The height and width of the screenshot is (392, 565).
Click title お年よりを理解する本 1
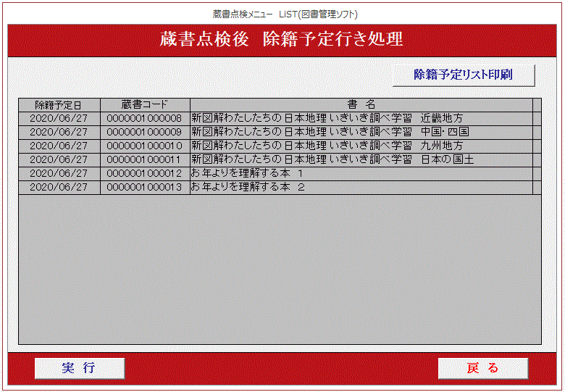(x=361, y=173)
